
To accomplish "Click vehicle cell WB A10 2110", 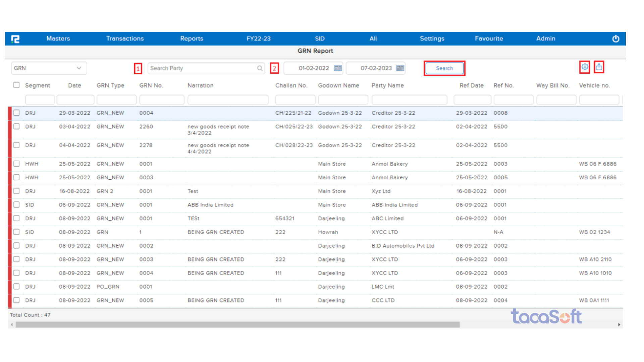I will click(x=595, y=259).
